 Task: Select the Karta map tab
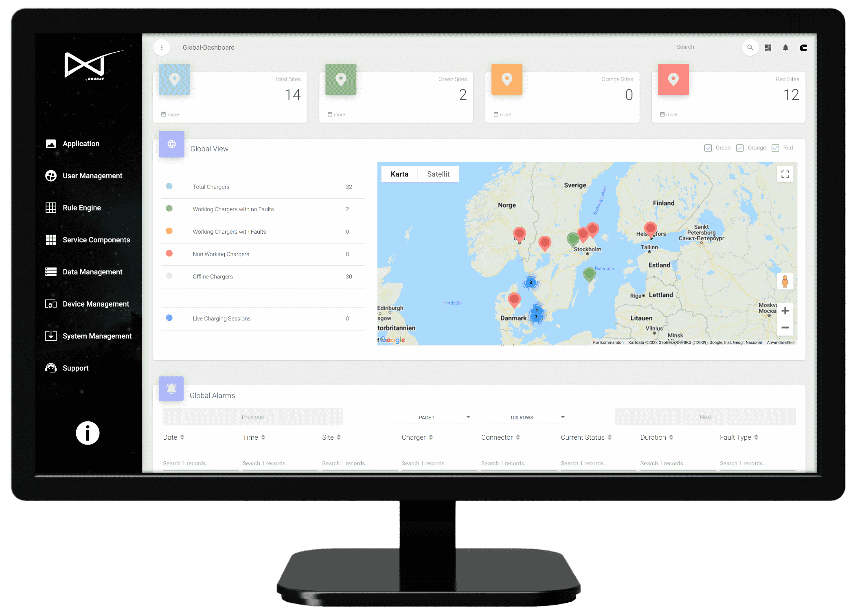tap(399, 174)
